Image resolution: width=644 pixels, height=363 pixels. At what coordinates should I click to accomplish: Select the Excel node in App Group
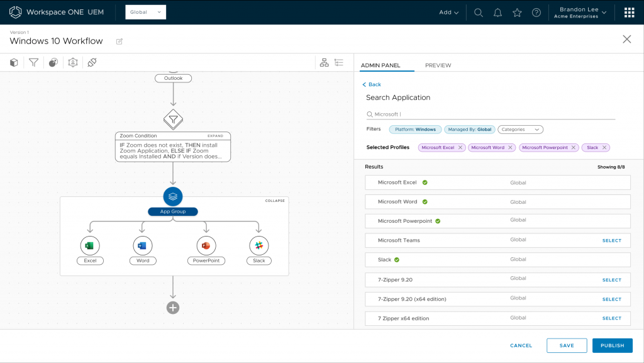(91, 245)
